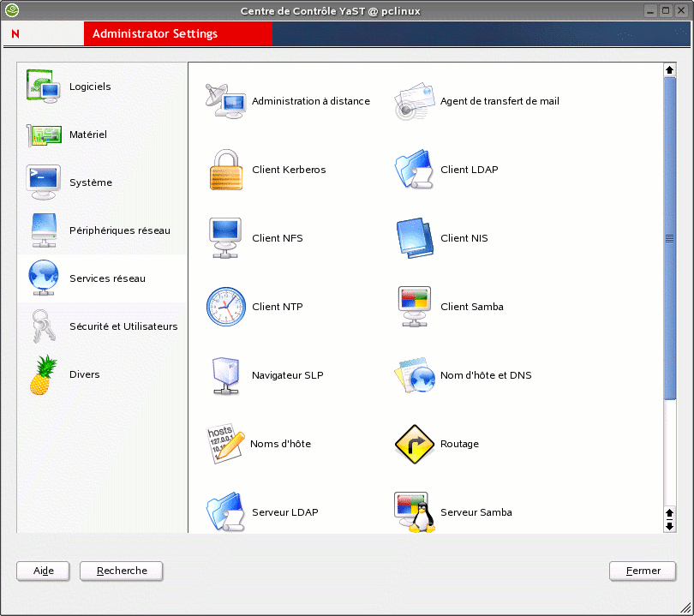Click the Fermer button
This screenshot has height=616, width=694.
(643, 571)
